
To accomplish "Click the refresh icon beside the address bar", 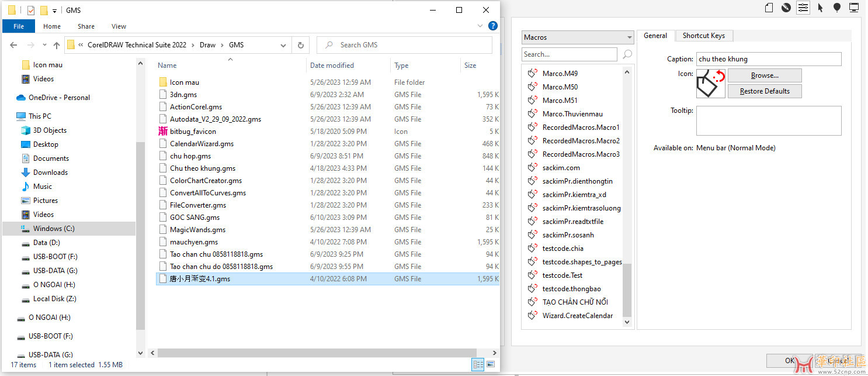I will [300, 45].
